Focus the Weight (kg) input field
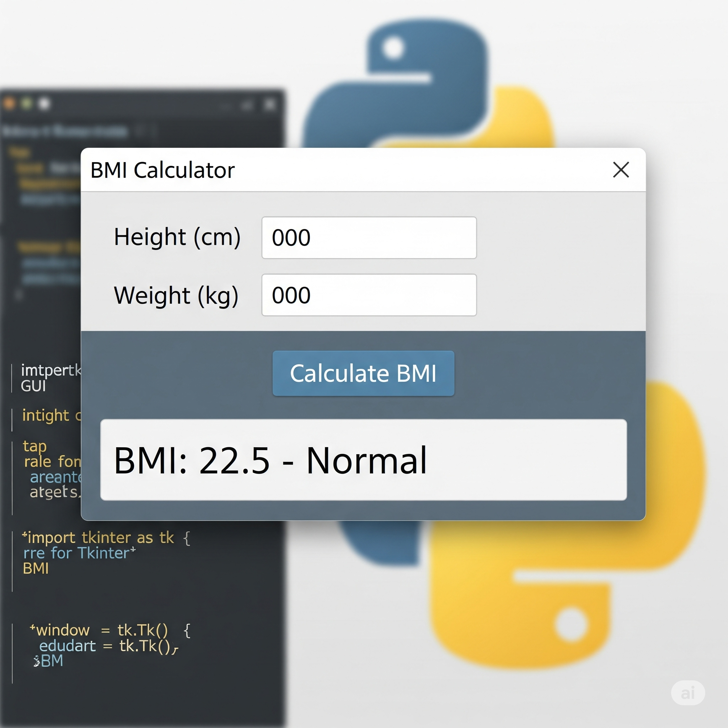 click(369, 295)
